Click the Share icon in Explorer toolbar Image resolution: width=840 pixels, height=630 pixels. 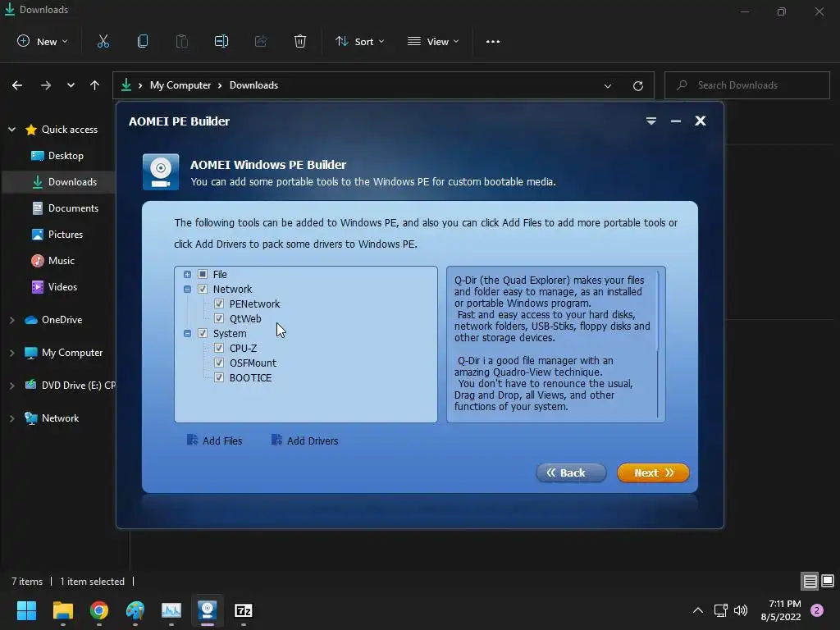(261, 41)
